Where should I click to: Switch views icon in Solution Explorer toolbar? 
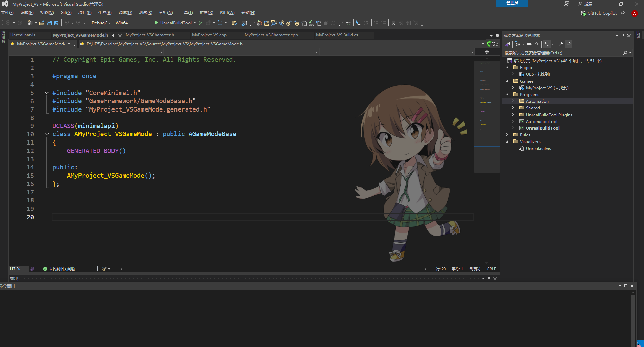(x=507, y=44)
